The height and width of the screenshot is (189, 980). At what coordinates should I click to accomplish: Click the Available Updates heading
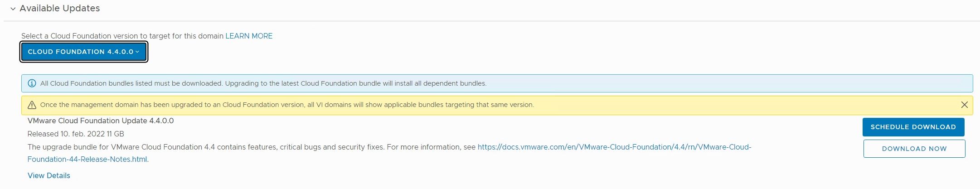point(59,8)
